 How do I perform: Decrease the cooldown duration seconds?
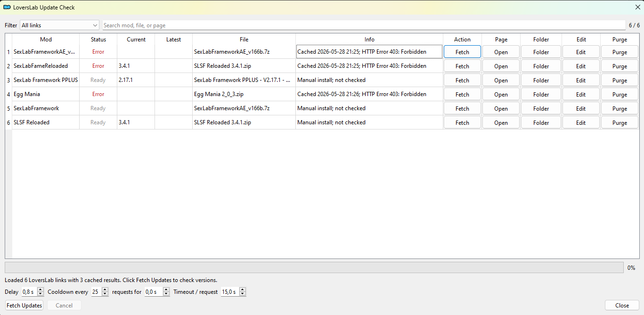click(166, 294)
